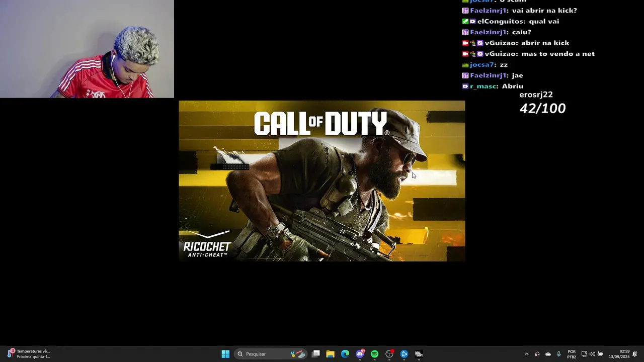Switch to Call of Duty taskbar icon
The height and width of the screenshot is (362, 644).
click(x=419, y=354)
